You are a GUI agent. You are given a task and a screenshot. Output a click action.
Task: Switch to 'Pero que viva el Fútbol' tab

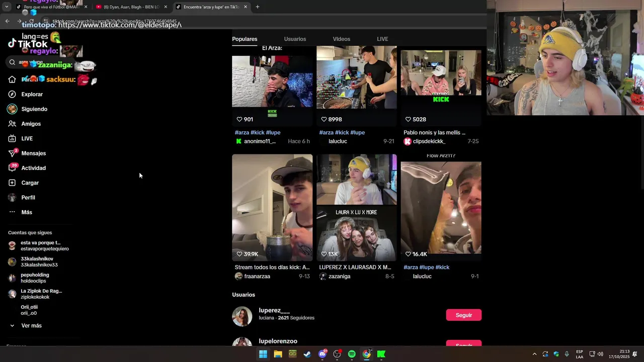pyautogui.click(x=51, y=7)
